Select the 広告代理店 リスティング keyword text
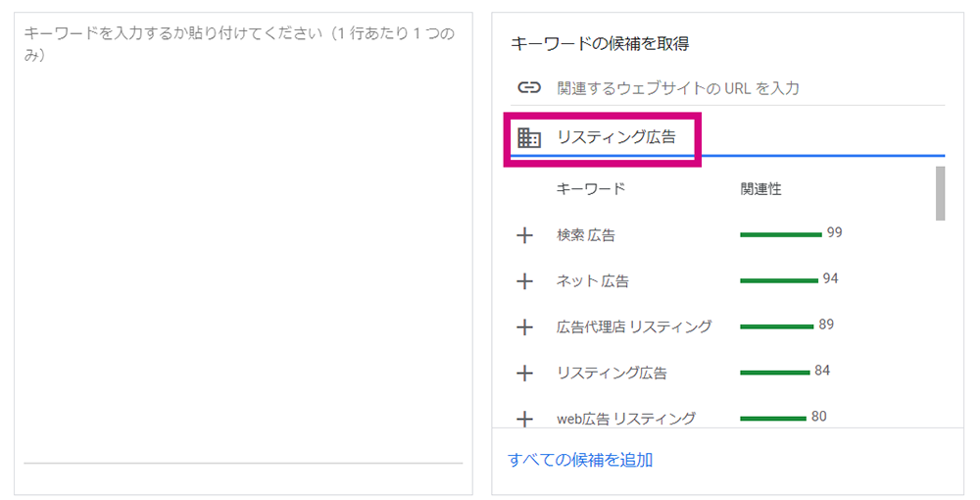This screenshot has width=980, height=500. (634, 326)
